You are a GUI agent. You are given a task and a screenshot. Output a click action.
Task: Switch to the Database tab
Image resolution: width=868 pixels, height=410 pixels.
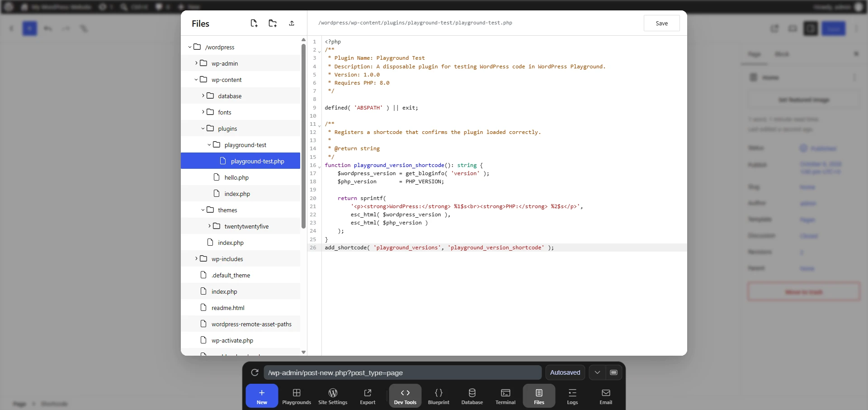(x=472, y=396)
